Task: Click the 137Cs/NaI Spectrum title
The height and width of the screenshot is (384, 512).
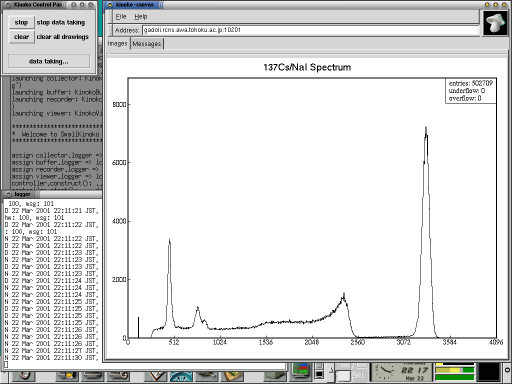Action: pyautogui.click(x=307, y=67)
